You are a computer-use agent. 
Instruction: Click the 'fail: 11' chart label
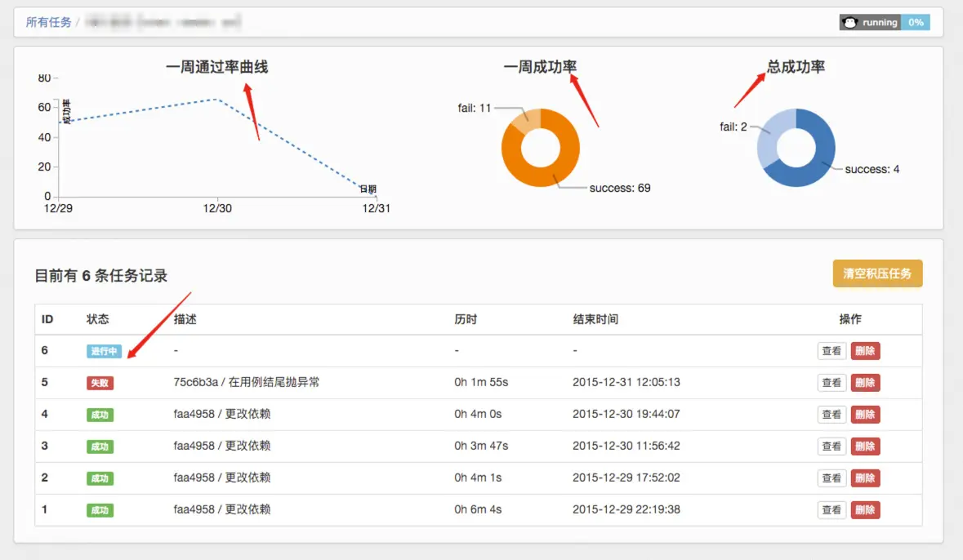coord(474,108)
